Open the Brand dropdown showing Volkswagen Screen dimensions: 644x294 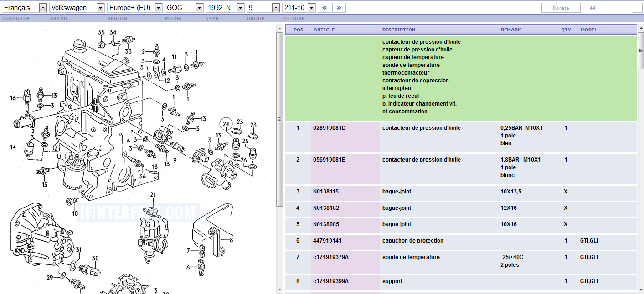pos(77,8)
